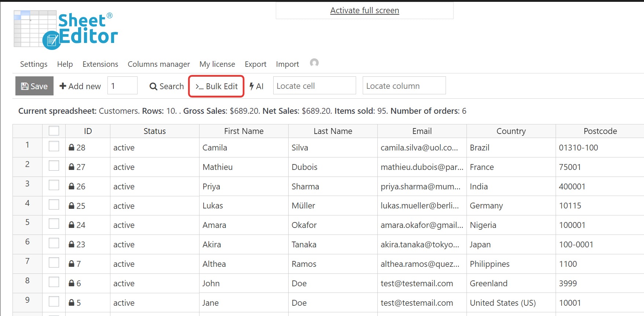Select the Country cell 'United States (US)'
The image size is (644, 316).
click(511, 303)
